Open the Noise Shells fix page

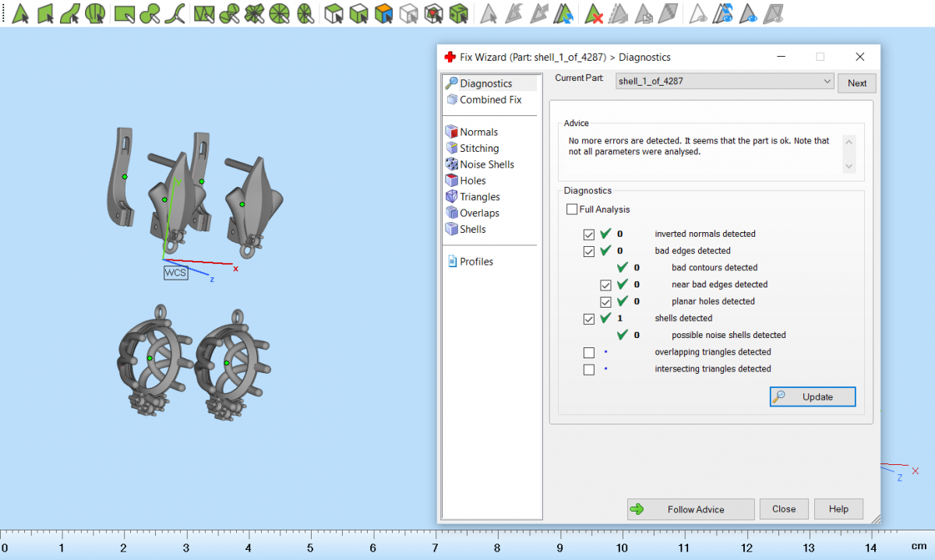(486, 164)
